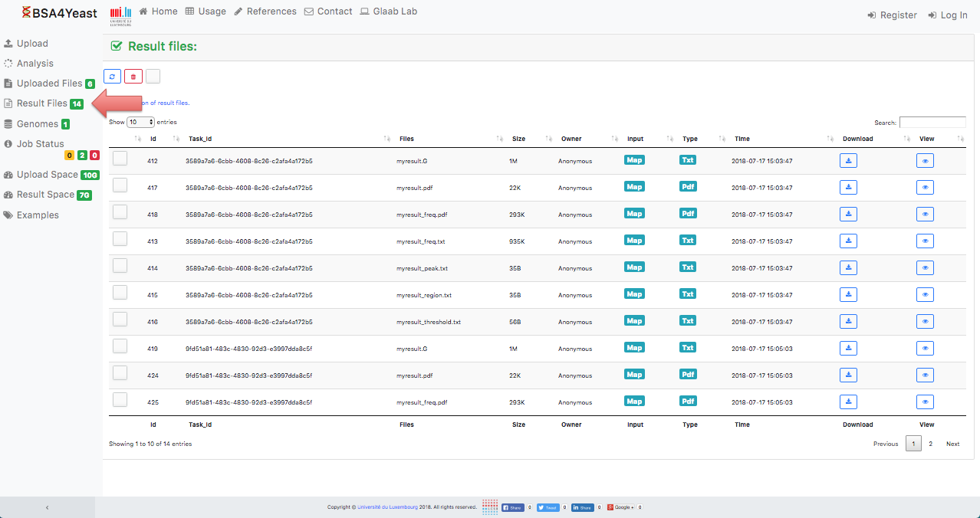
Task: Collapse the sidebar using the bottom chevron
Action: pos(48,507)
